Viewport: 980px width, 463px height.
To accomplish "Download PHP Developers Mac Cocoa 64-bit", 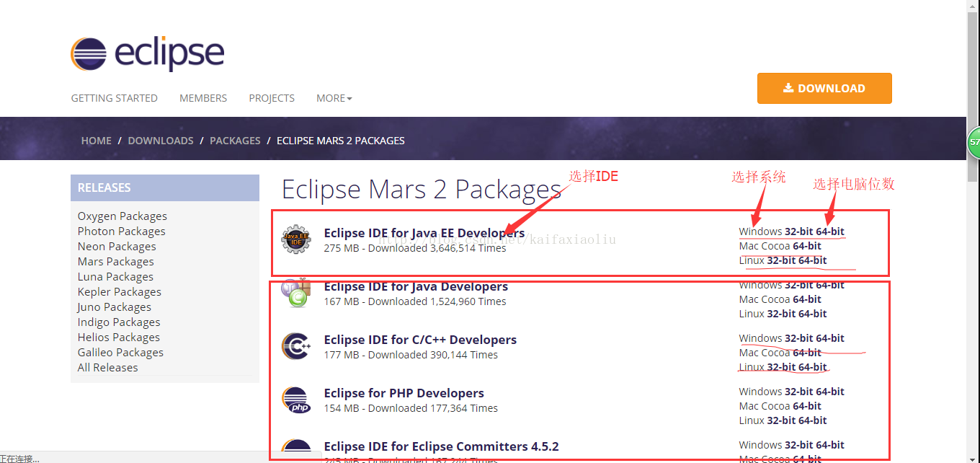I will [807, 406].
